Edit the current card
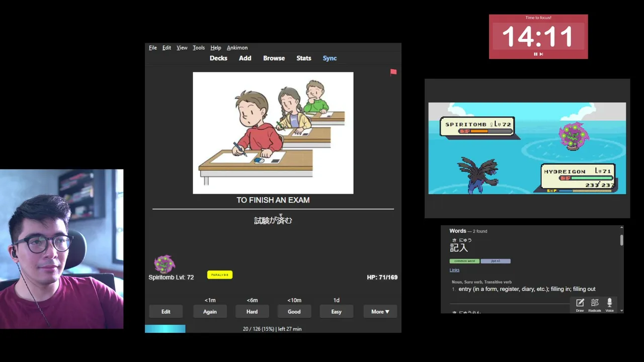 166,312
